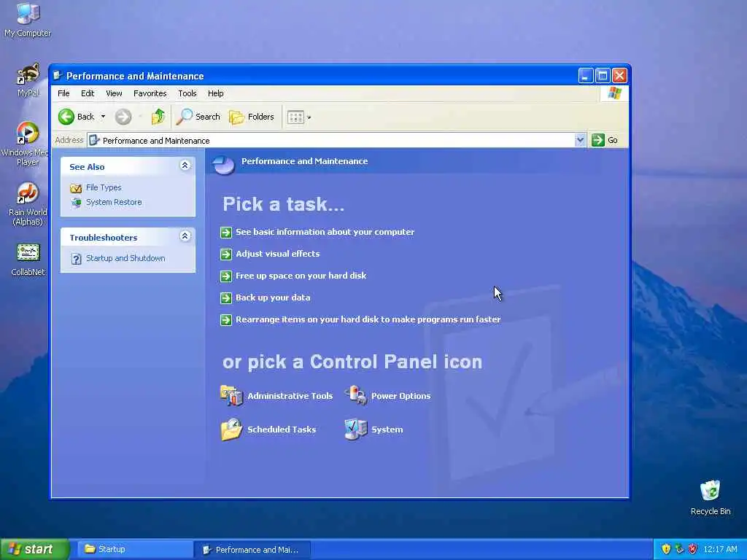Select Rearrange items on your hard disk task
The height and width of the screenshot is (560, 747).
(368, 319)
